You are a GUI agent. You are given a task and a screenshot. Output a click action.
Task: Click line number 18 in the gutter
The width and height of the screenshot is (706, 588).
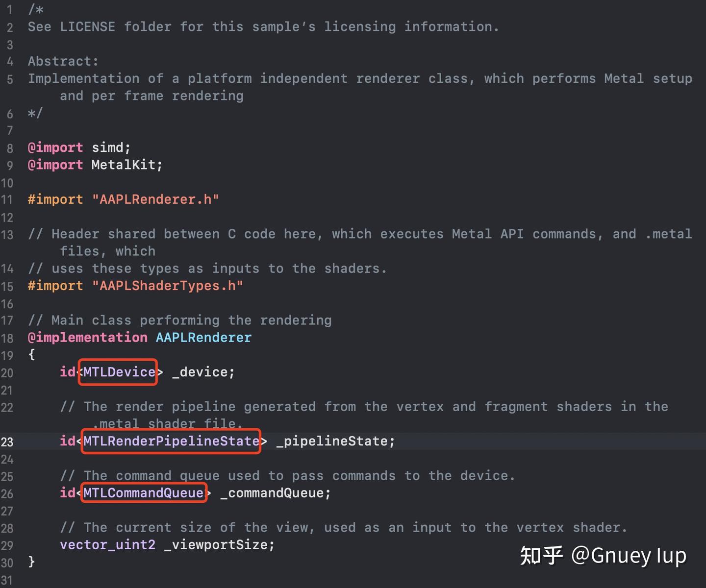pyautogui.click(x=7, y=338)
